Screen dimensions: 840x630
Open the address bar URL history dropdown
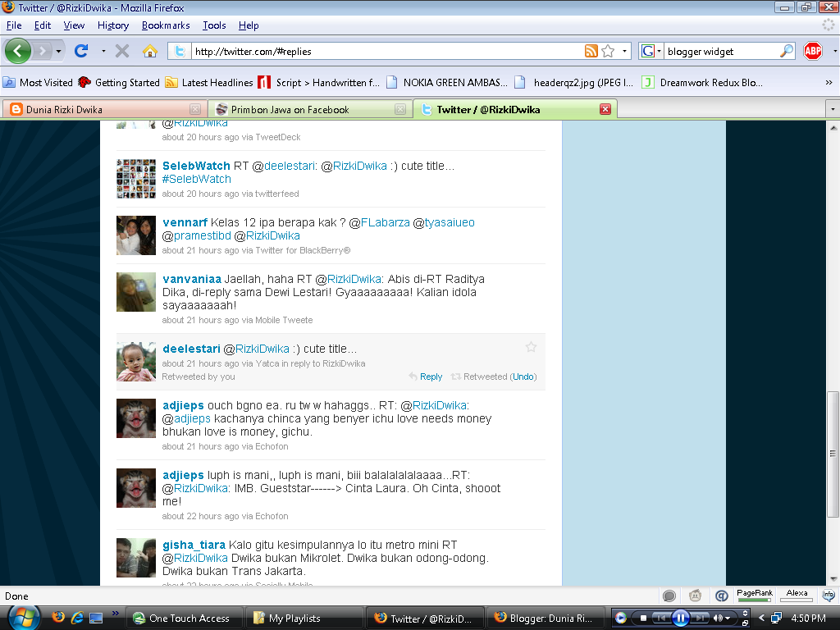click(624, 52)
